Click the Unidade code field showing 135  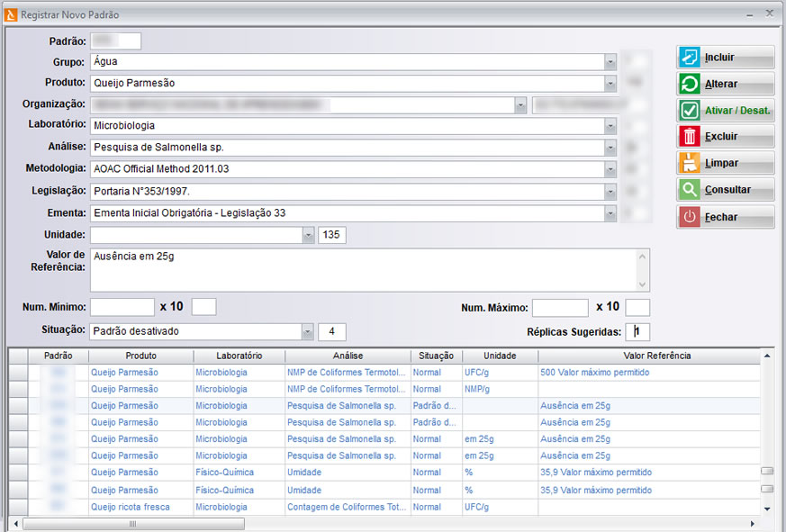[x=332, y=235]
